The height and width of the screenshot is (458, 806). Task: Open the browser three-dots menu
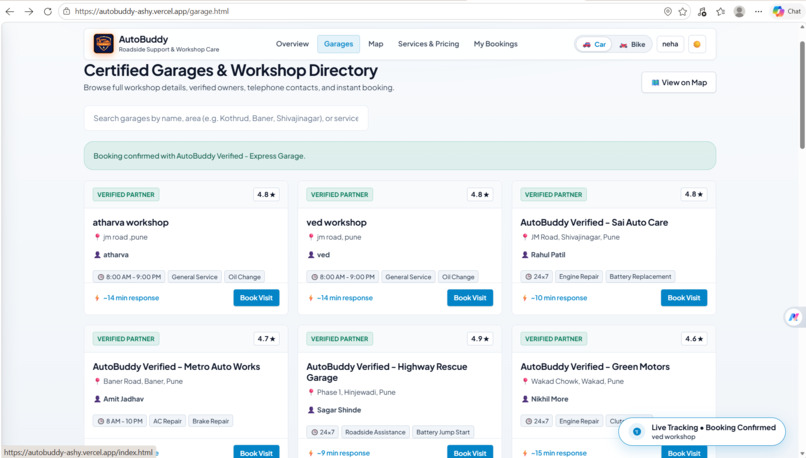pyautogui.click(x=758, y=11)
